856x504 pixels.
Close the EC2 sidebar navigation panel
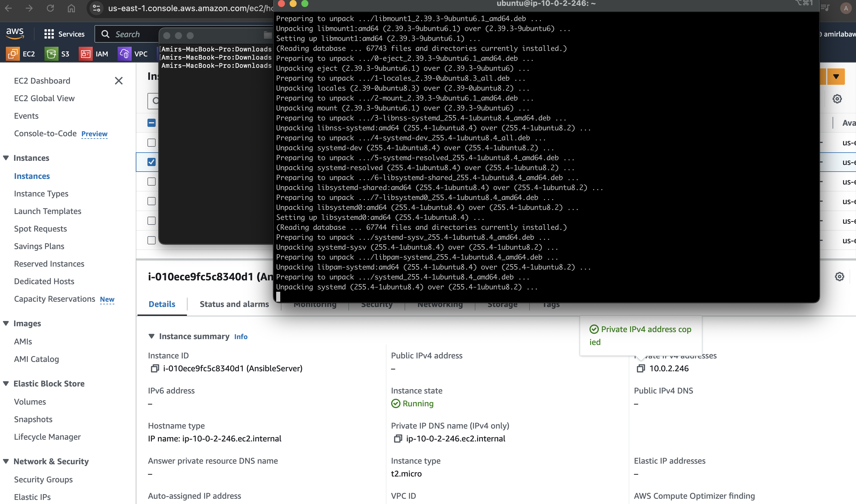click(118, 80)
